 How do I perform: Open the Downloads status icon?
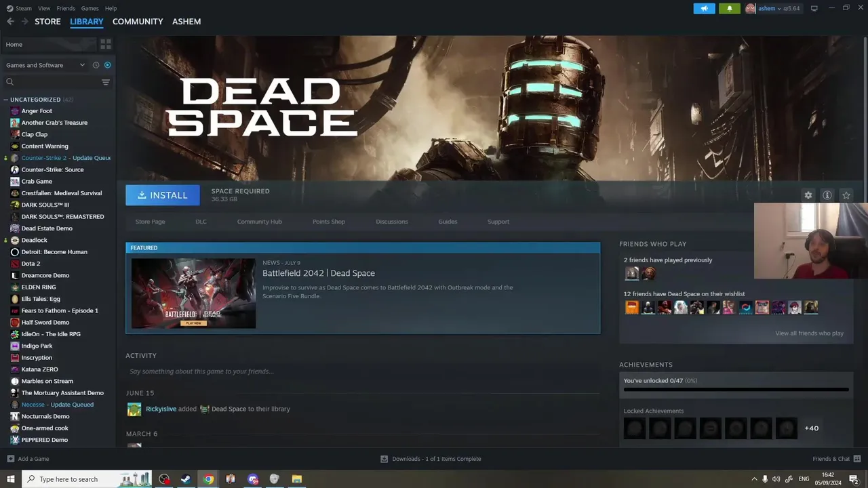(384, 459)
